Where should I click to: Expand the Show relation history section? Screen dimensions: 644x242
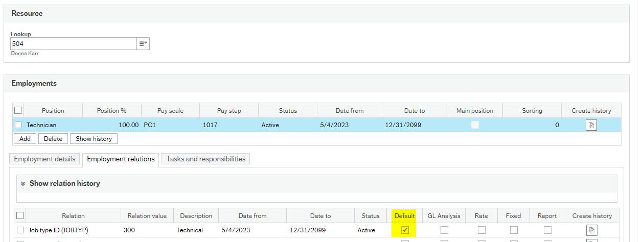[x=23, y=183]
